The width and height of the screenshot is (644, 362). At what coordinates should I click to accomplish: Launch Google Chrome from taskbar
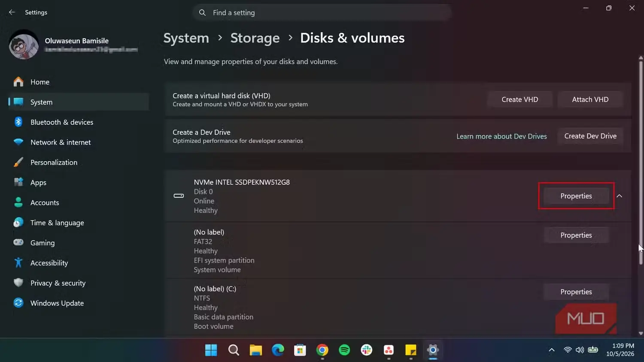click(x=322, y=350)
